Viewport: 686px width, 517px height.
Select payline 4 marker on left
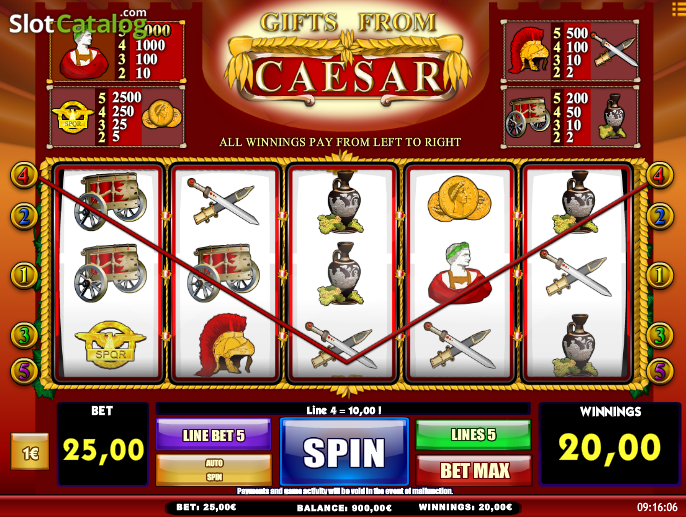tap(24, 175)
